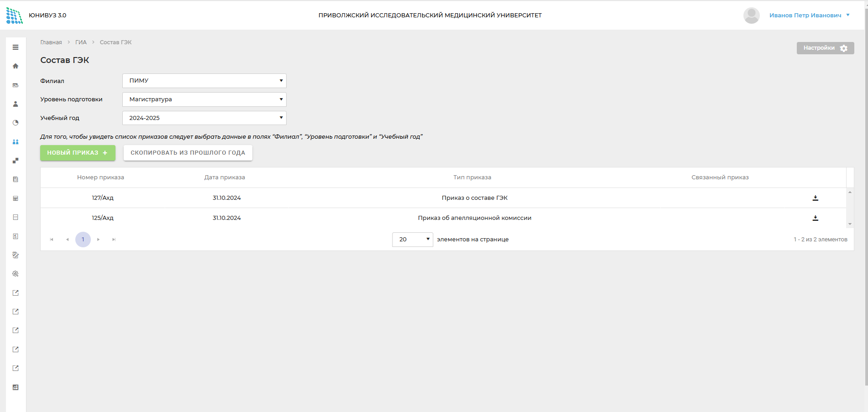The width and height of the screenshot is (868, 412).
Task: Open the pie chart icon in sidebar
Action: [16, 123]
